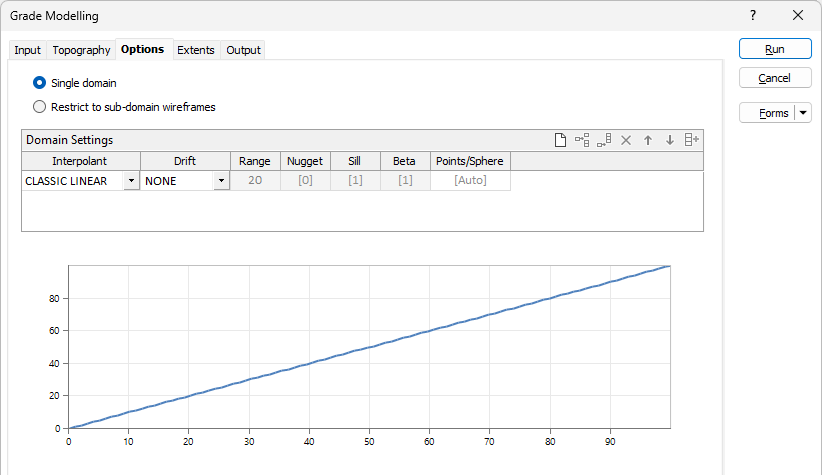Click the new row icon in Domain Settings

(x=560, y=140)
